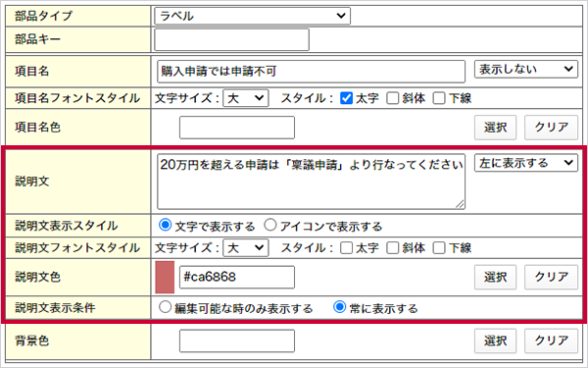Select 編集可能な時のみ表示する radio button

[x=165, y=307]
